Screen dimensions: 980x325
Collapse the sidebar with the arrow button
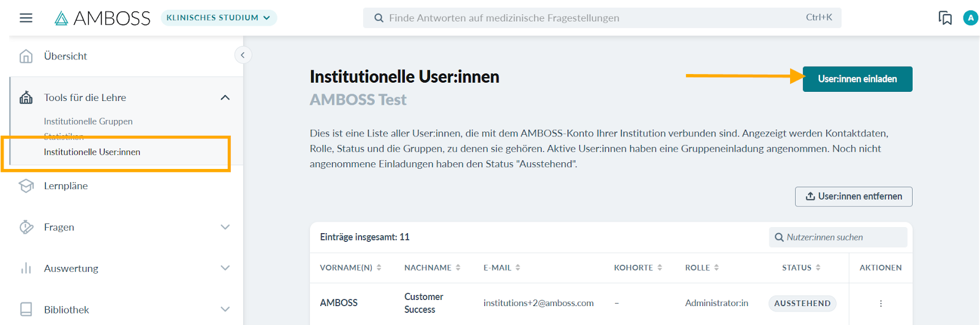click(x=243, y=55)
